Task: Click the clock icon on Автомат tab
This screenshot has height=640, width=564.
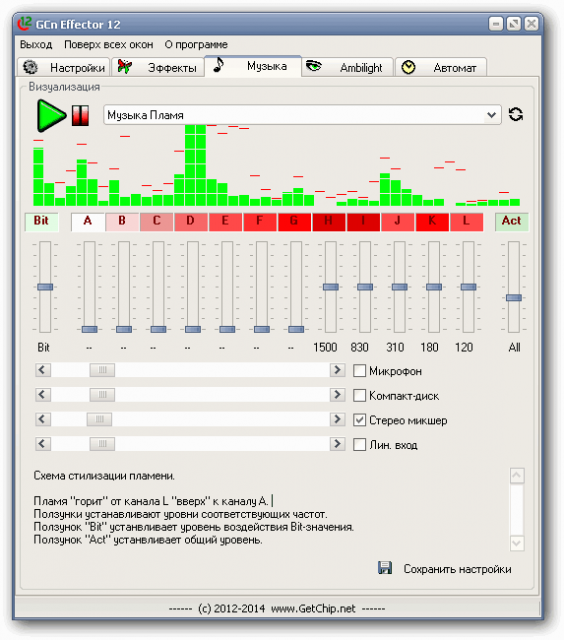Action: (x=408, y=67)
